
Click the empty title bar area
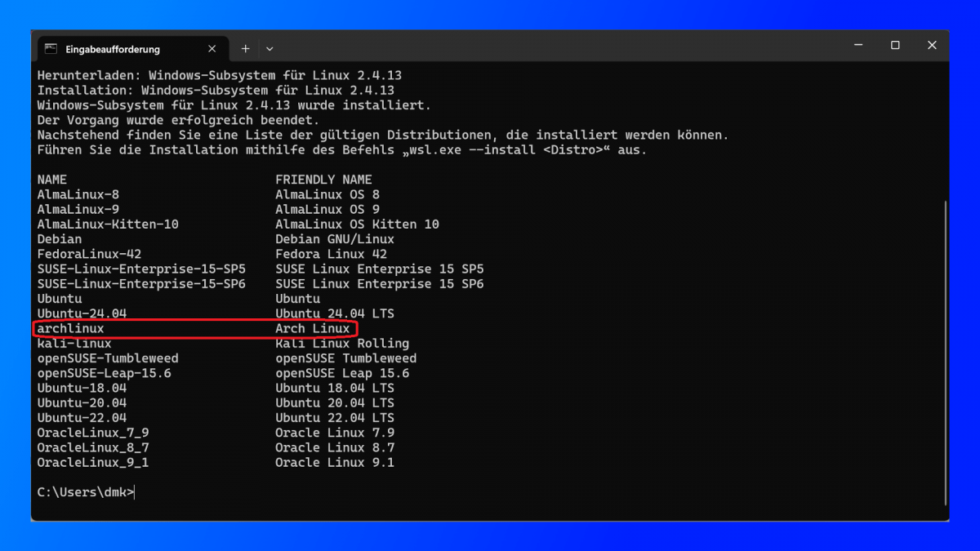[x=555, y=47]
